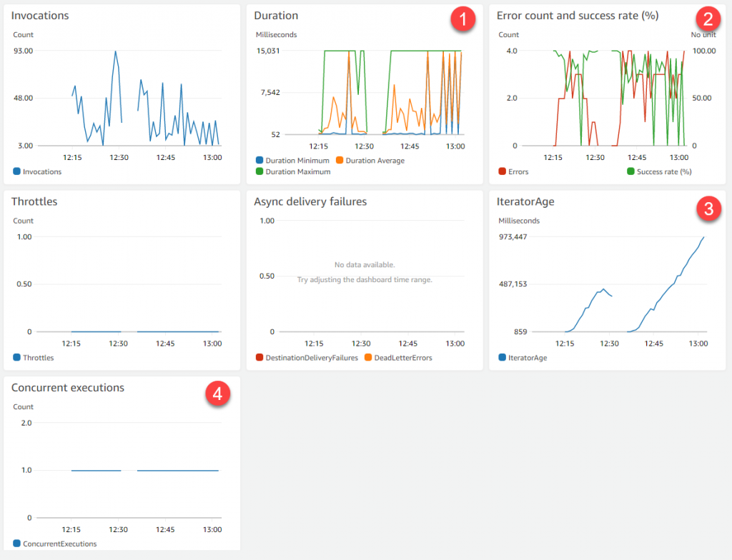Toggle the Throttles series visibility

[x=16, y=357]
